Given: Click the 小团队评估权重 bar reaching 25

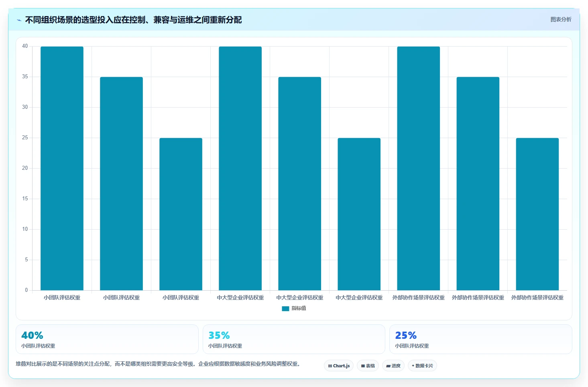Looking at the screenshot, I should pyautogui.click(x=181, y=214).
